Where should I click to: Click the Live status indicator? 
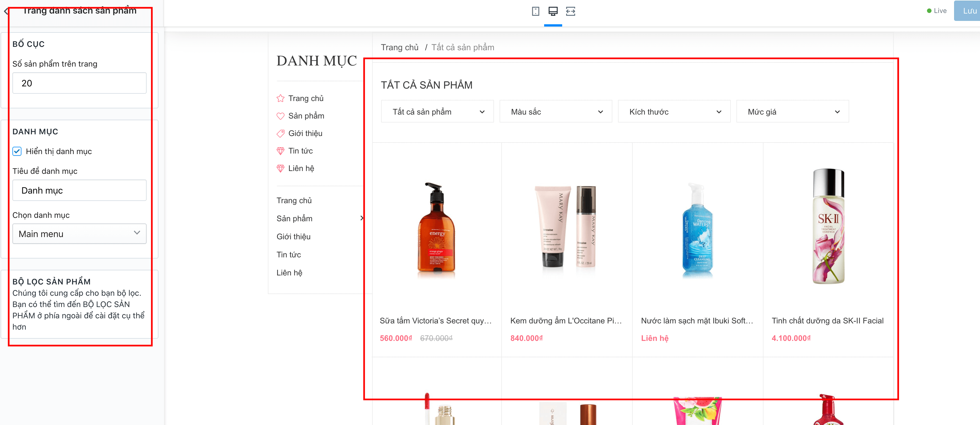pyautogui.click(x=937, y=11)
